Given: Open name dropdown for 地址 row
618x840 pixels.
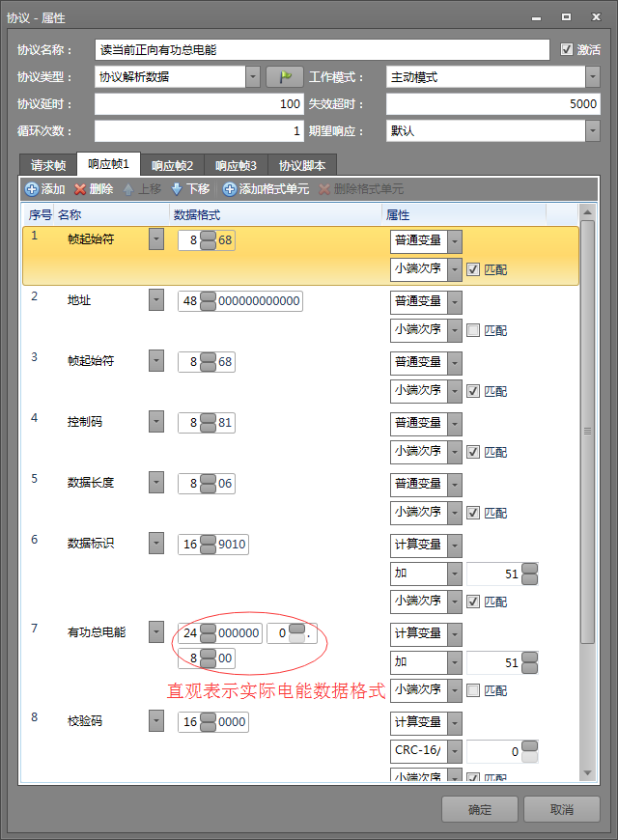Looking at the screenshot, I should coord(156,300).
